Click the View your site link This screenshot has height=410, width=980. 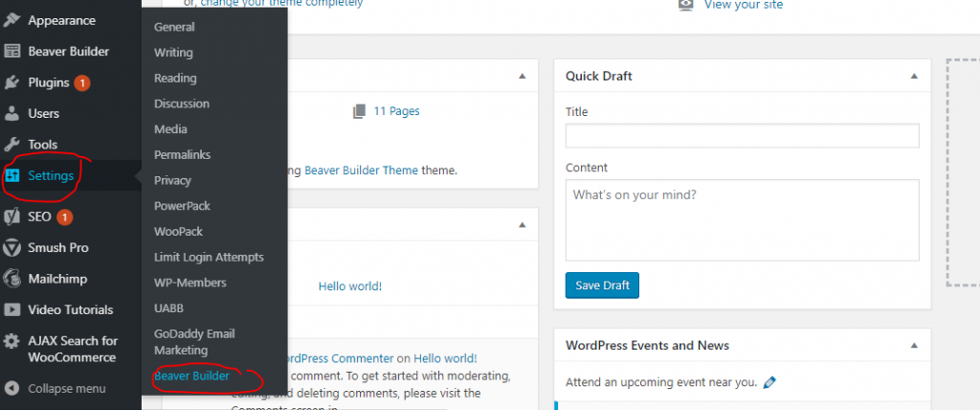point(743,5)
